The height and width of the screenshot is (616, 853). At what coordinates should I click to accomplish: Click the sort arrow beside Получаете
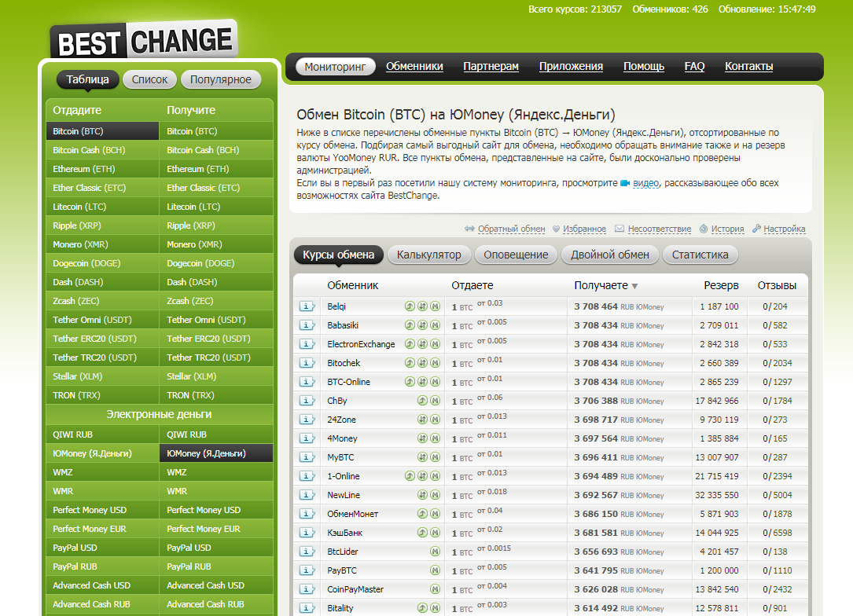634,286
